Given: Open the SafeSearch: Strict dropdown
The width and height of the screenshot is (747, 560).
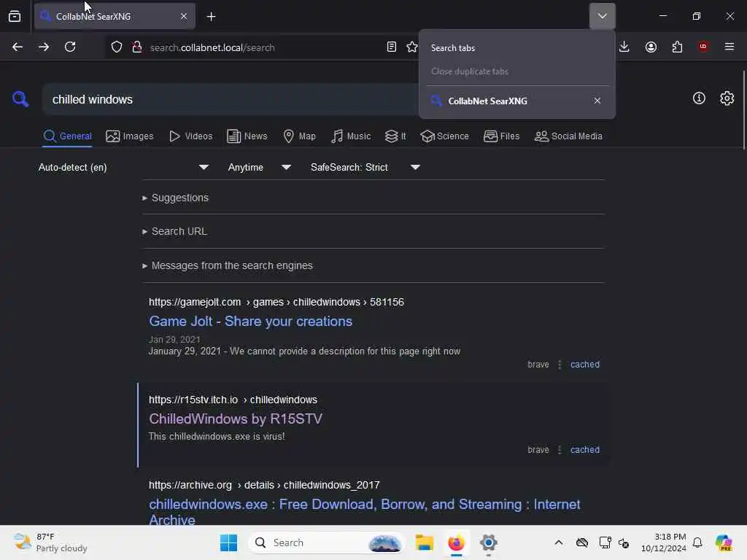Looking at the screenshot, I should (x=365, y=167).
